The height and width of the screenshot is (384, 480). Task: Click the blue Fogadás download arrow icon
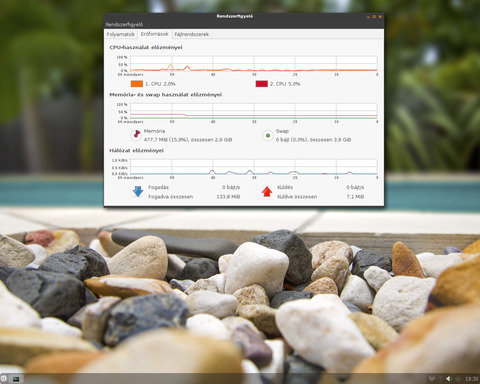point(138,191)
